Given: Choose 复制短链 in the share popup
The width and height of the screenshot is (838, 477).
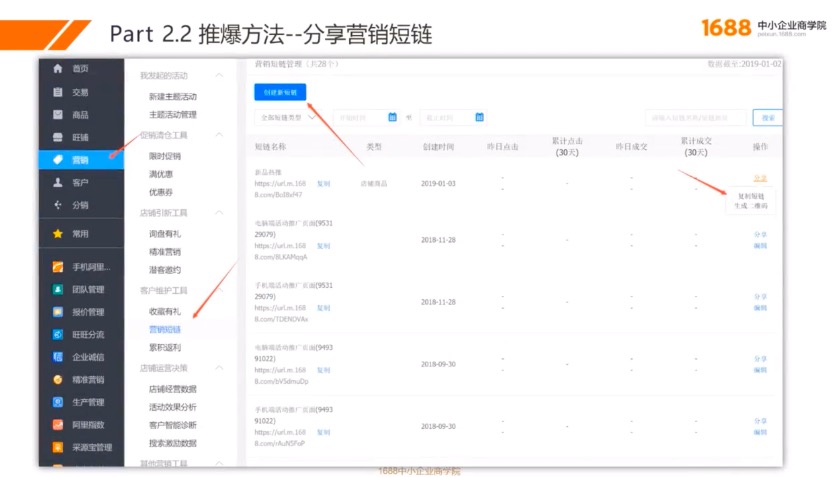Looking at the screenshot, I should pyautogui.click(x=751, y=196).
